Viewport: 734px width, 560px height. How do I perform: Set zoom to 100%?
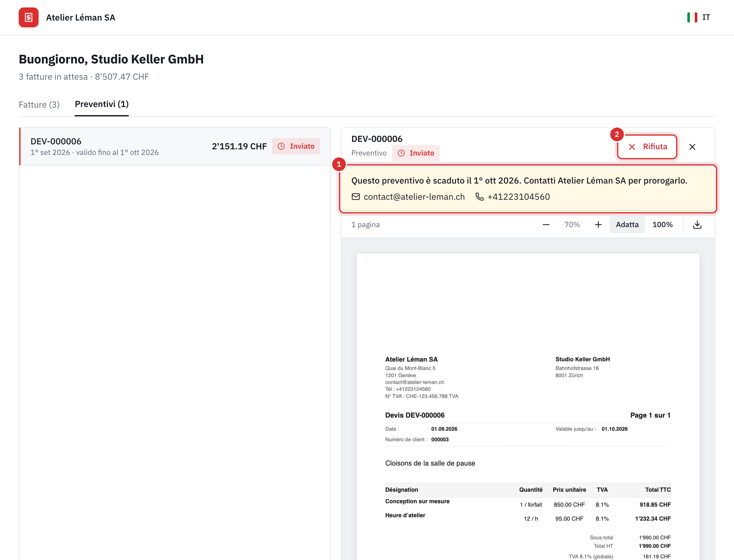(x=662, y=225)
